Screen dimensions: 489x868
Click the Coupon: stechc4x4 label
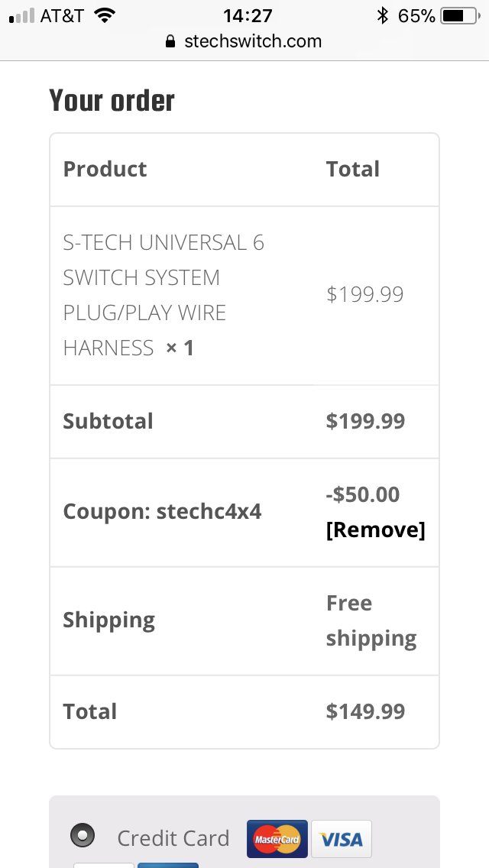point(162,511)
